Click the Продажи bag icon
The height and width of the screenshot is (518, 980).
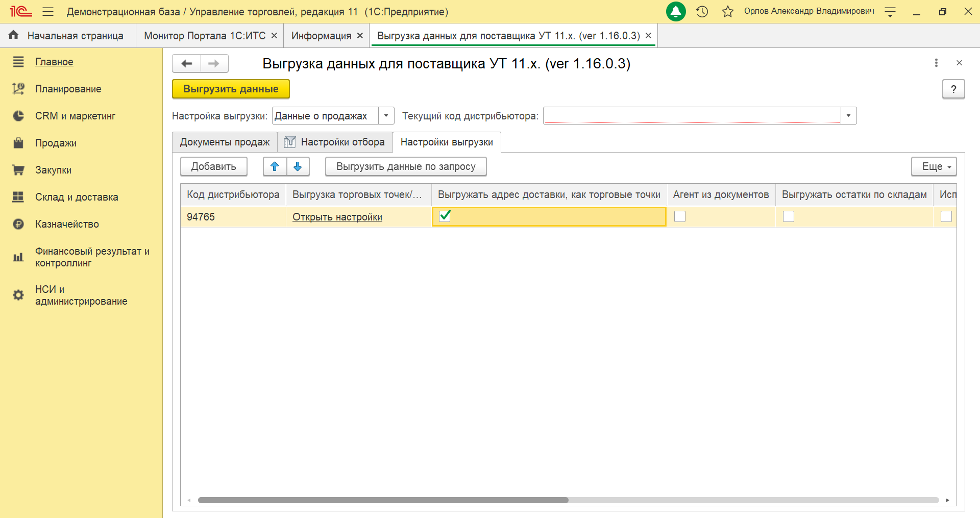point(18,142)
